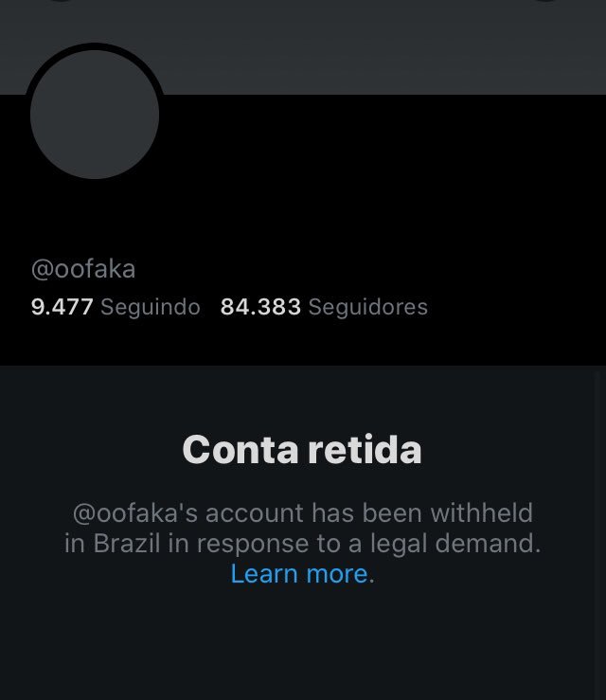Tap the options circle at top-right edge
The width and height of the screenshot is (606, 700).
545,1
